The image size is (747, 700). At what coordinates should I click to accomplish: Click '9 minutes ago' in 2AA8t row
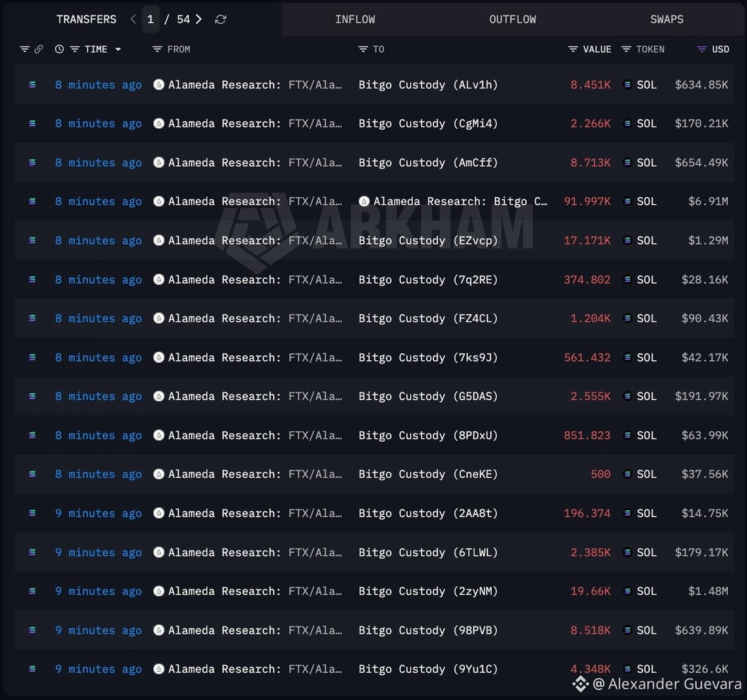pyautogui.click(x=98, y=513)
